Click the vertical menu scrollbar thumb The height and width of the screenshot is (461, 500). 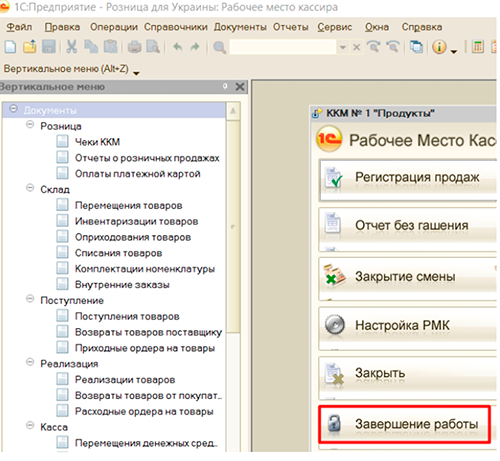pos(233,227)
